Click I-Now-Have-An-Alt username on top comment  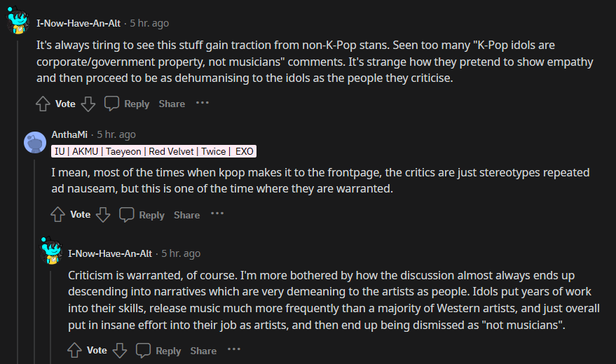point(78,23)
